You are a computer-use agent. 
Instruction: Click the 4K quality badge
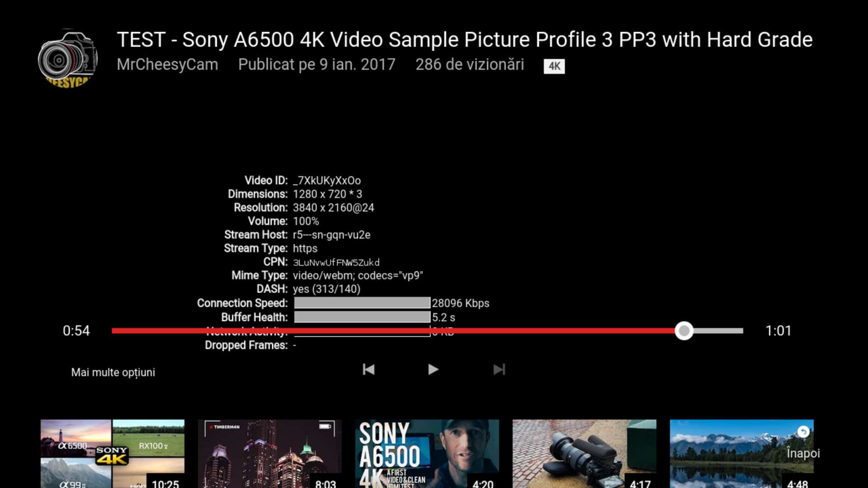pos(554,66)
